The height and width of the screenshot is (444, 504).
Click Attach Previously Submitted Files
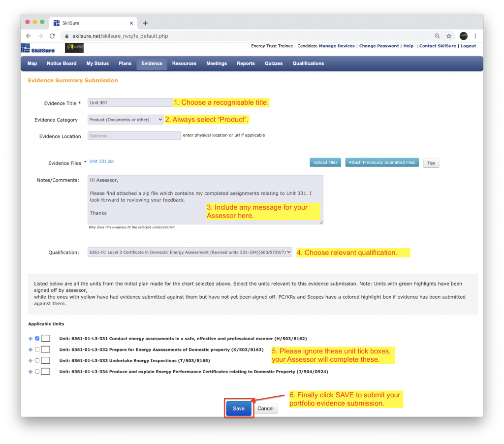[x=382, y=162]
